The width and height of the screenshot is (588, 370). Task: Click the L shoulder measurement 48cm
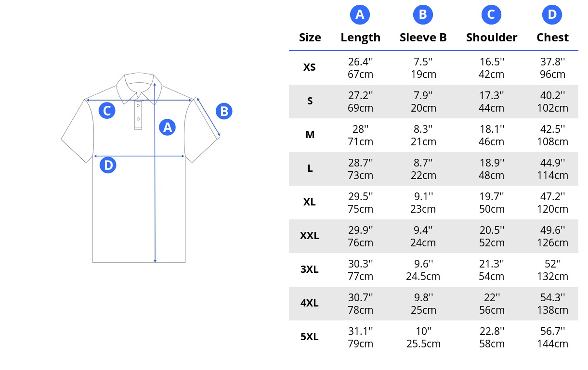[x=492, y=176]
